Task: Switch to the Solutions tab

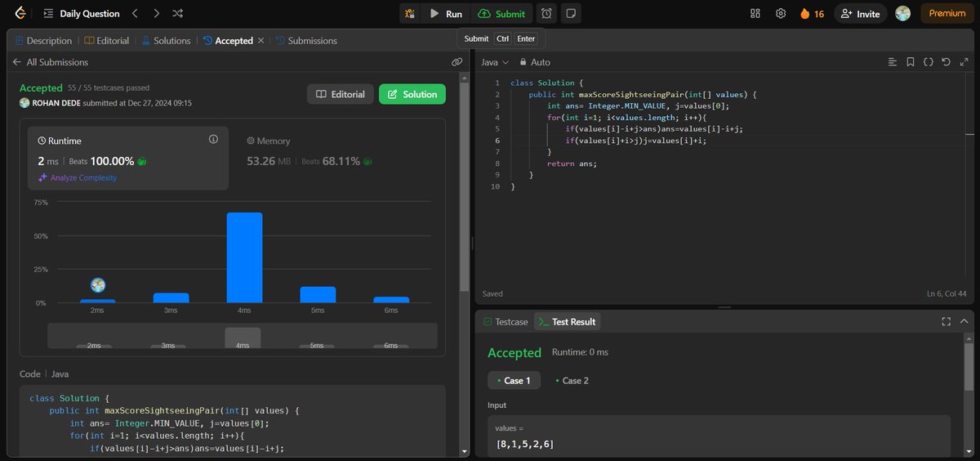Action: pyautogui.click(x=166, y=41)
